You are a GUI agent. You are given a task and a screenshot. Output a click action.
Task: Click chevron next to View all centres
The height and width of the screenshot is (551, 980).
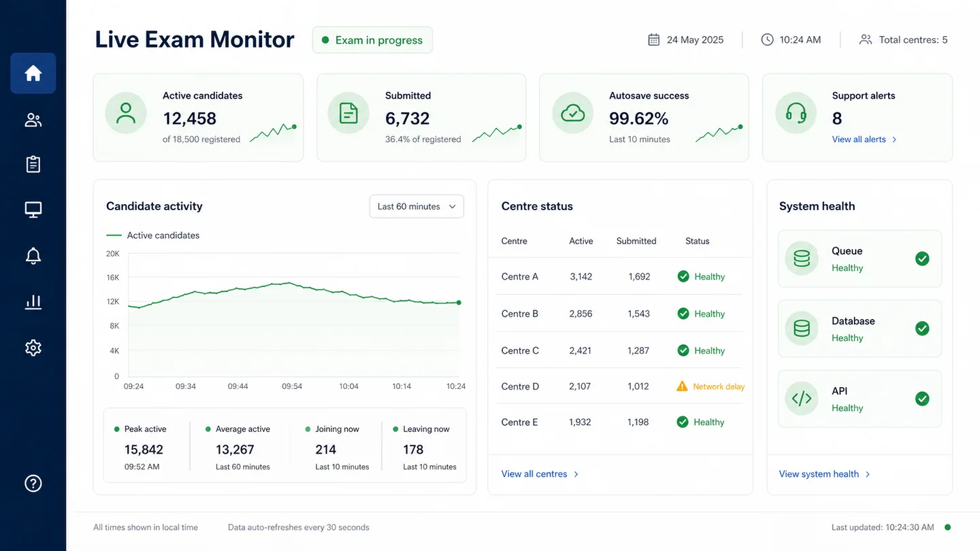click(x=576, y=474)
